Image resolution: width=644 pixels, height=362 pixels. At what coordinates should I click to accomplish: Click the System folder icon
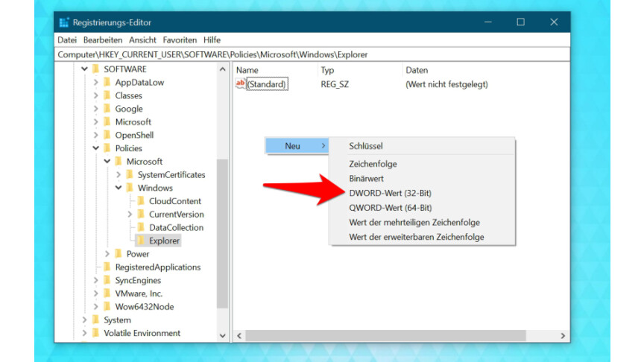pos(96,320)
